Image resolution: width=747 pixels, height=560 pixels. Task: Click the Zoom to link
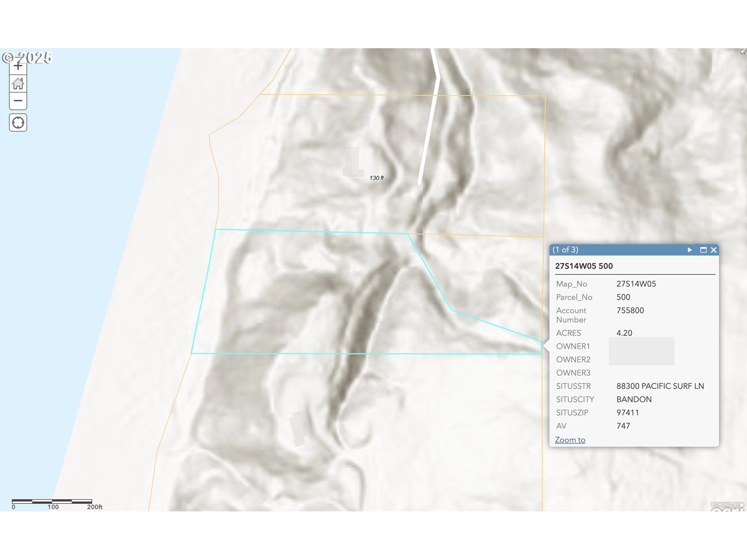pos(570,440)
